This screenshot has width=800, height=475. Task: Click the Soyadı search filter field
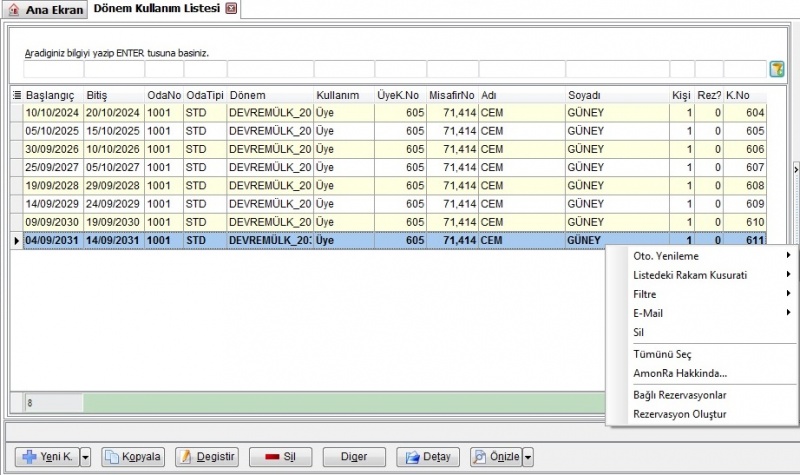(617, 69)
